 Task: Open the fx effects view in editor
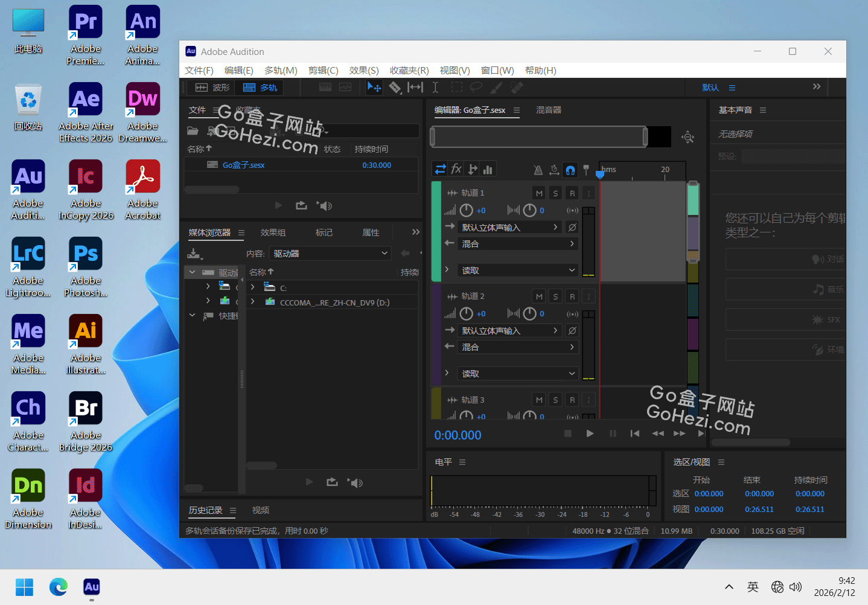click(456, 169)
